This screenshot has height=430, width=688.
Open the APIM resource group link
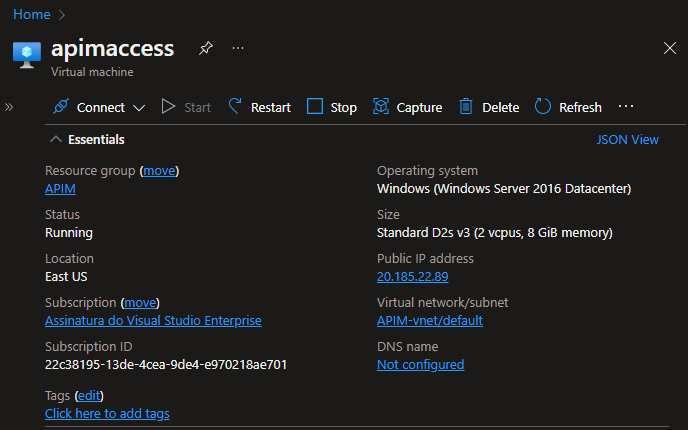[x=60, y=189]
